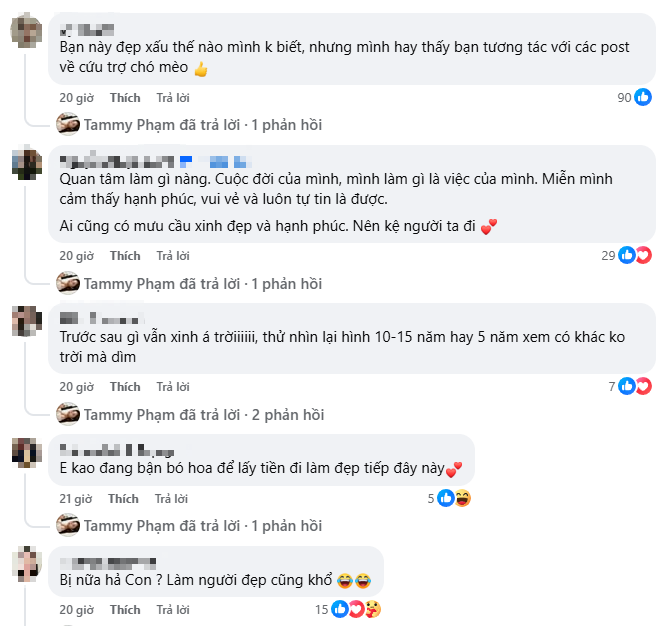Click commenter avatar on the rescue pets comment
The width and height of the screenshot is (670, 626).
[x=25, y=31]
